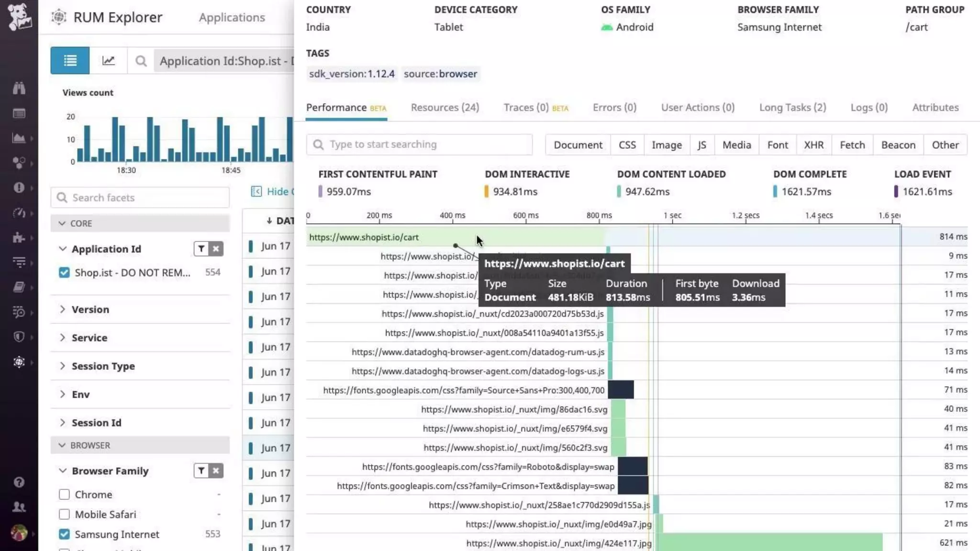Switch to the timeseries graph view icon
980x551 pixels.
pyautogui.click(x=109, y=61)
